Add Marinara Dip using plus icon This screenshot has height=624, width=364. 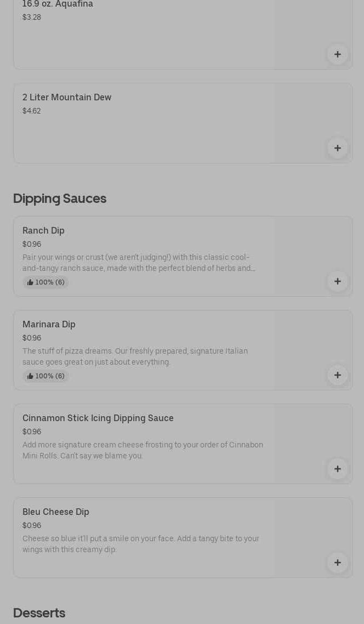[x=337, y=375]
